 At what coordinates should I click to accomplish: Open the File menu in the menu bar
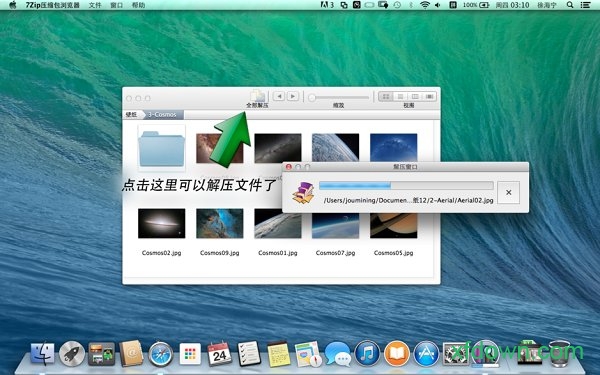coord(95,5)
